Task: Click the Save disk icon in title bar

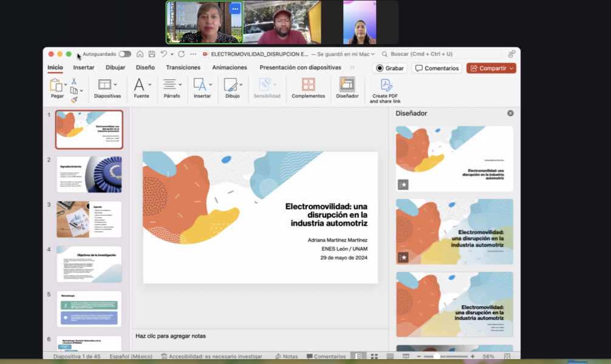Action: [152, 54]
